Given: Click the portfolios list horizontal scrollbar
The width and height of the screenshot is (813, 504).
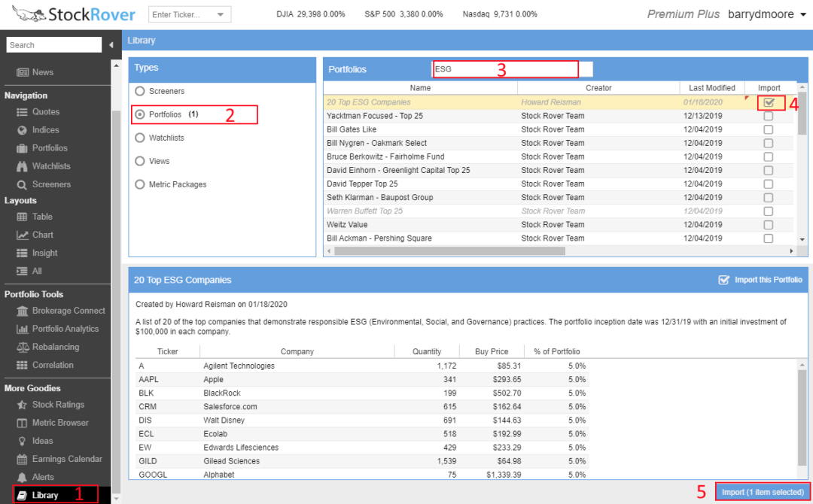Looking at the screenshot, I should click(x=449, y=251).
